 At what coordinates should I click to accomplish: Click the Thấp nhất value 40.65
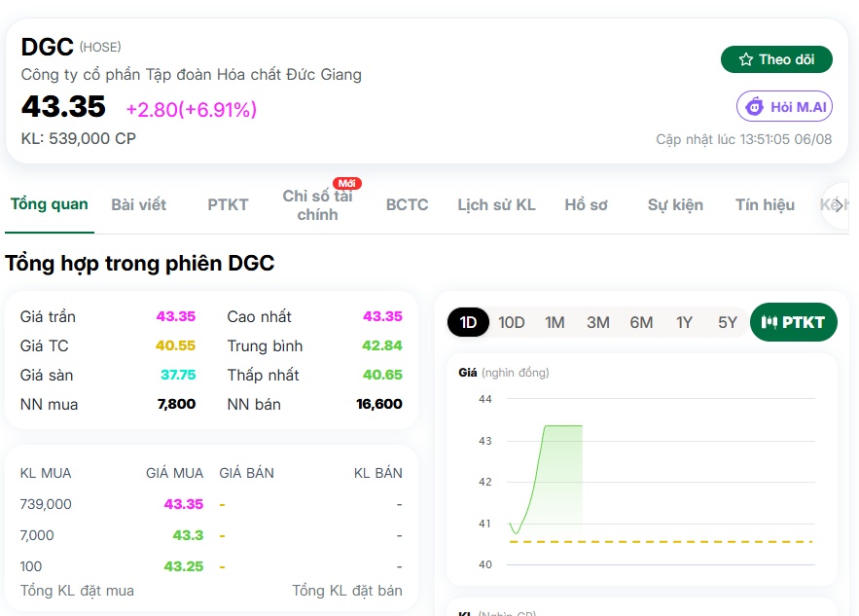(x=382, y=375)
